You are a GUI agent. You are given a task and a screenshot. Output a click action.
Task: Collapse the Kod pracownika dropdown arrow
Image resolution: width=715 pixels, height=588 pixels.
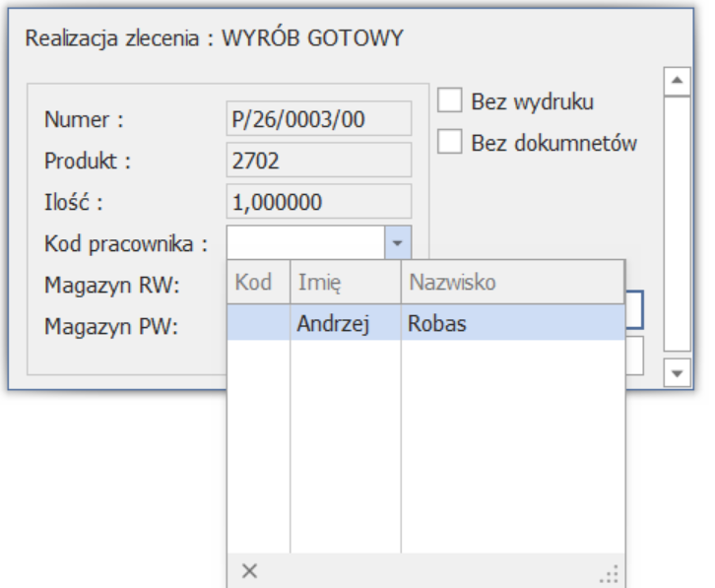(397, 242)
